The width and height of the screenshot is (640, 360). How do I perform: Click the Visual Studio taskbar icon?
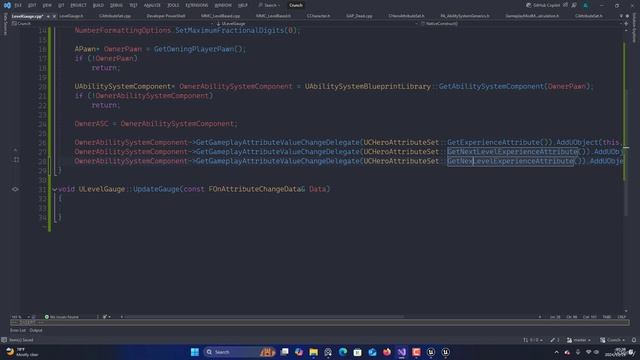[402, 352]
